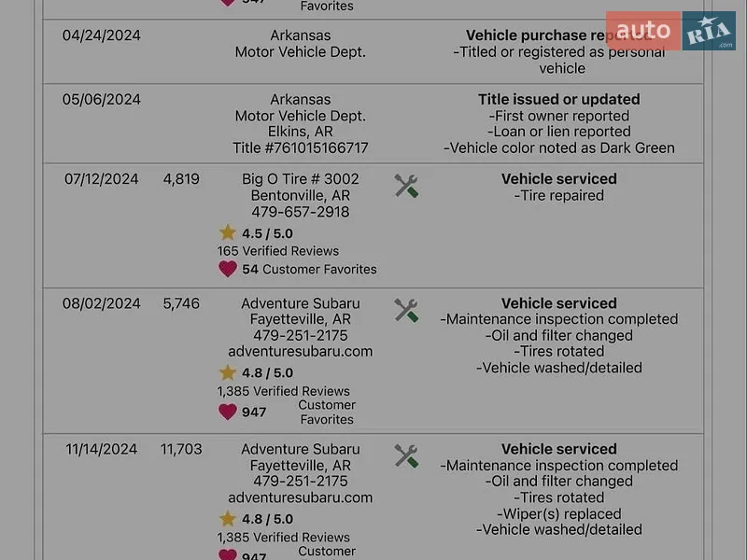
Task: Click the star beside 4.8 rating in the 08/02/2024 entry
Action: coord(228,371)
